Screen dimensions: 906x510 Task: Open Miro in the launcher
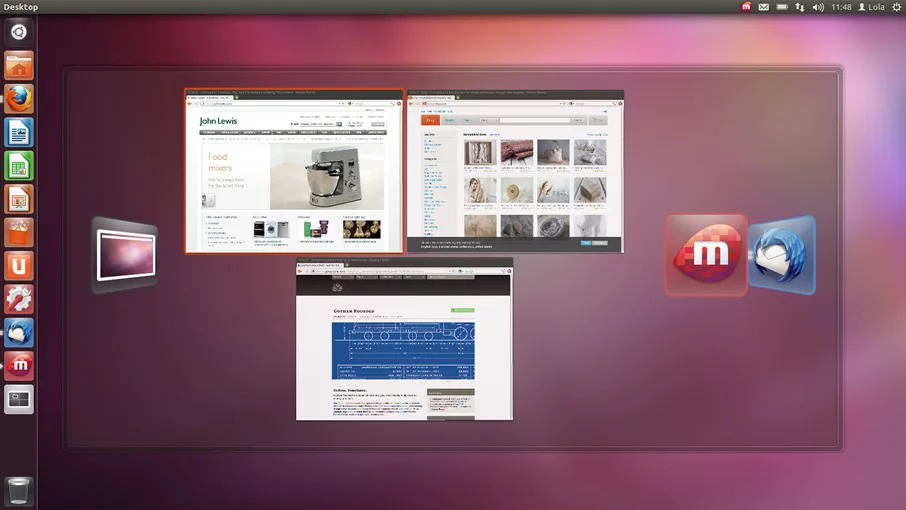tap(18, 366)
